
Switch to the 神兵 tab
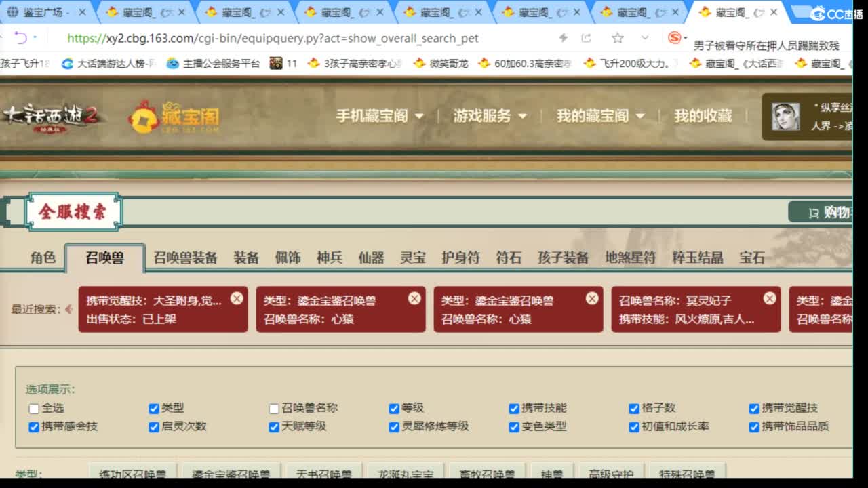[330, 258]
